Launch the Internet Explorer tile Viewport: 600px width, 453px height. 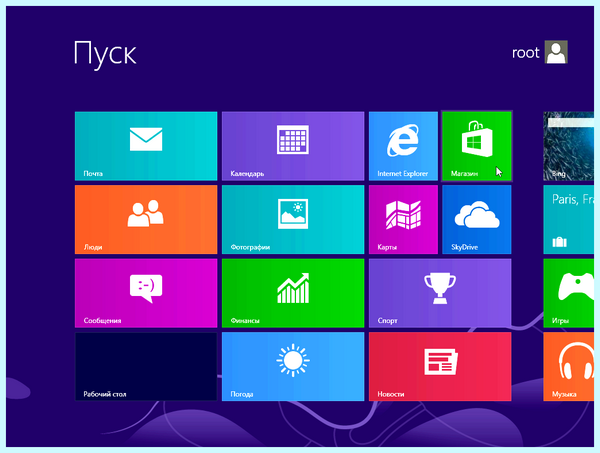pos(403,146)
